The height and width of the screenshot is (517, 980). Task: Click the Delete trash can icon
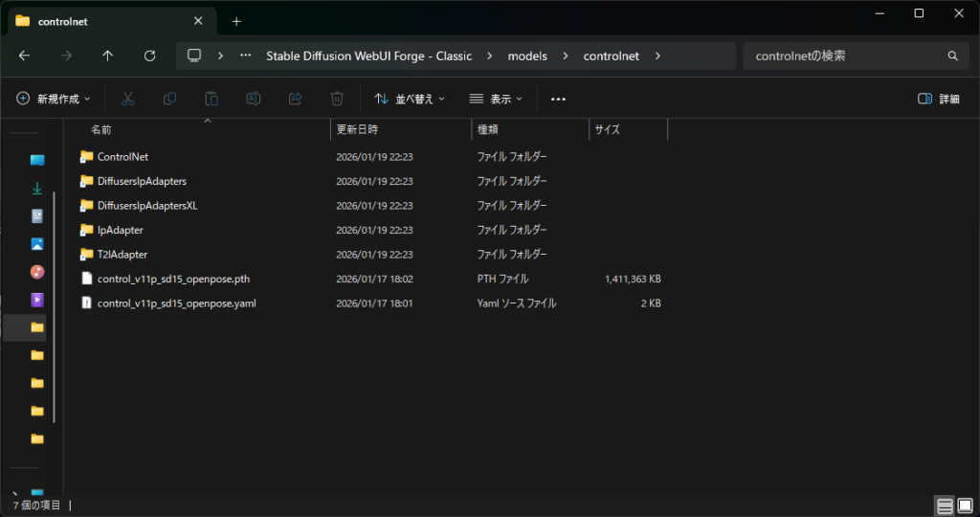[x=337, y=99]
